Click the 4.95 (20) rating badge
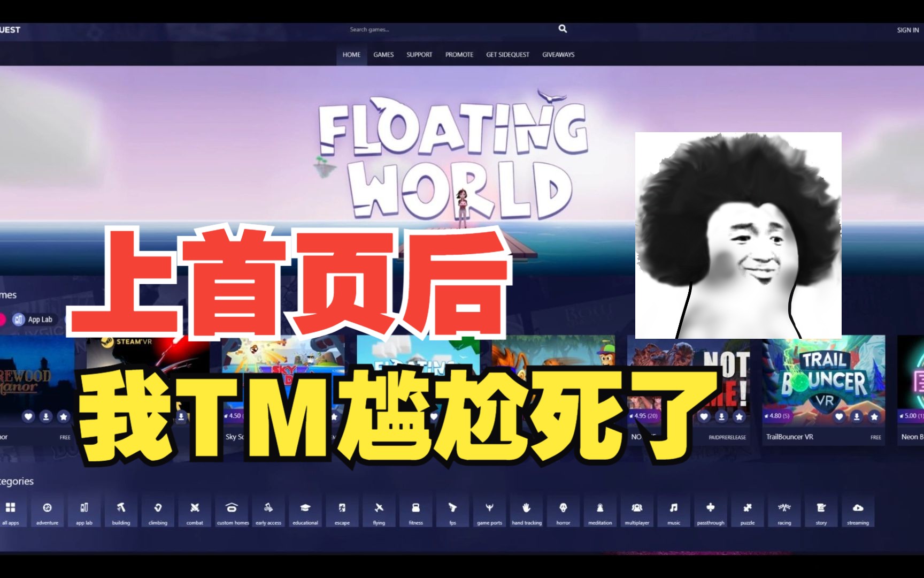Image resolution: width=924 pixels, height=578 pixels. pos(643,415)
